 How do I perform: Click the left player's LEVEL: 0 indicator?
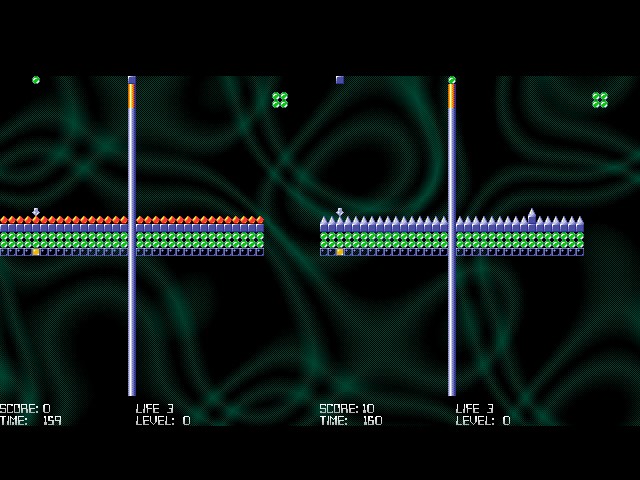coord(163,421)
